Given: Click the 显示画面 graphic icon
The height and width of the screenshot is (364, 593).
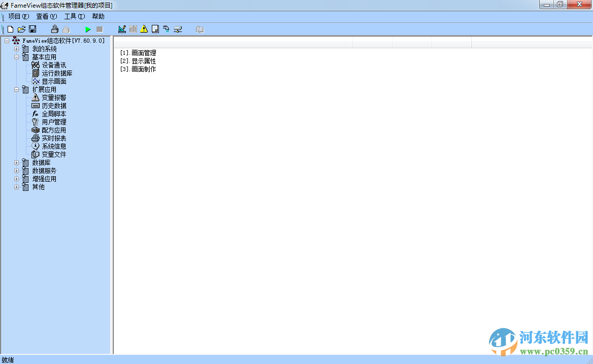Looking at the screenshot, I should pos(36,81).
